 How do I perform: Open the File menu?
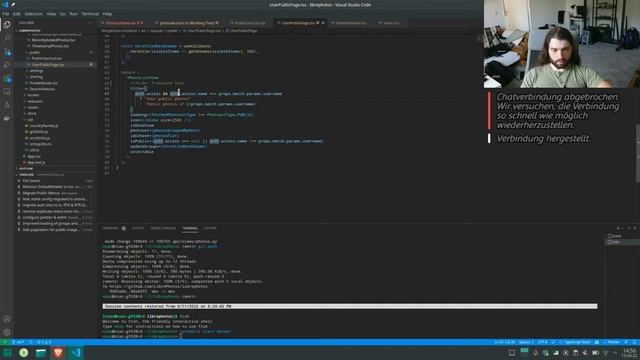click(x=6, y=14)
